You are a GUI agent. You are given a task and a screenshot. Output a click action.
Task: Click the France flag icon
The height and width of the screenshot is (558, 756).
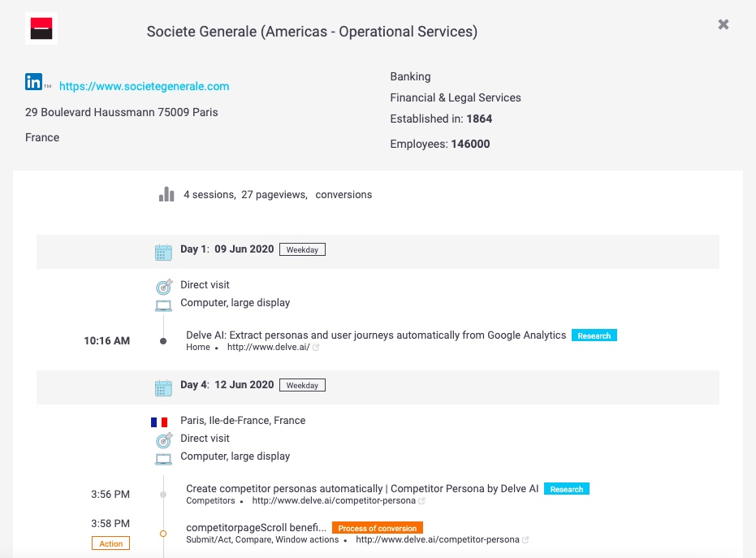159,422
